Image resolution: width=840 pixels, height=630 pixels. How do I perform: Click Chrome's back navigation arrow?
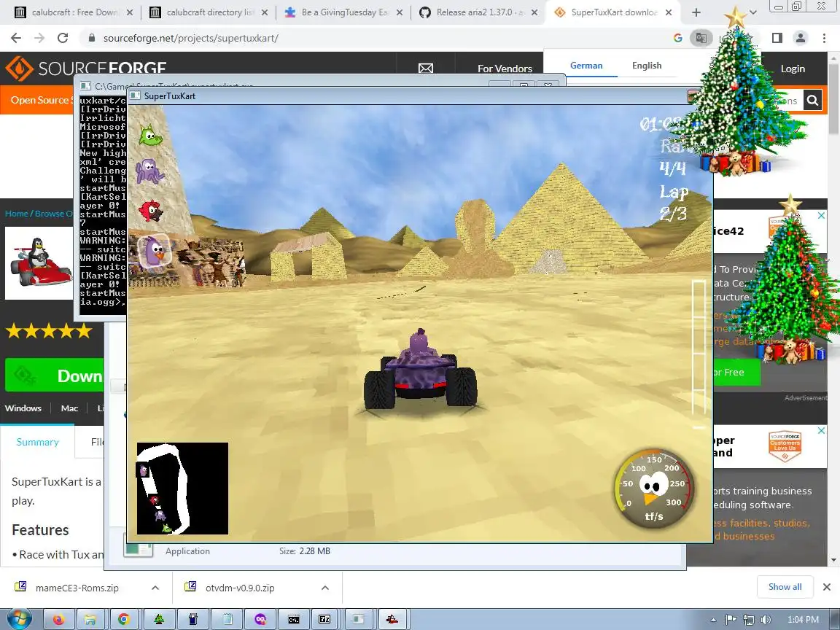click(16, 37)
